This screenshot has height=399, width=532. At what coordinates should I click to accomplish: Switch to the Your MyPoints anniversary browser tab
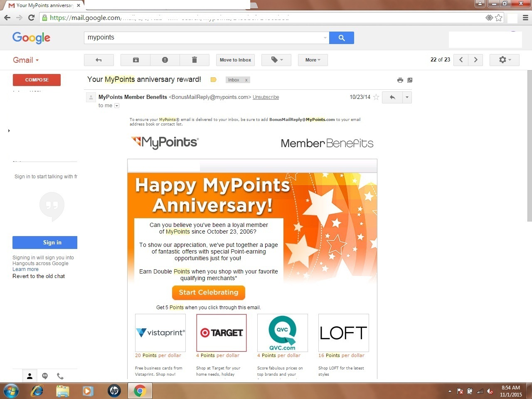42,5
